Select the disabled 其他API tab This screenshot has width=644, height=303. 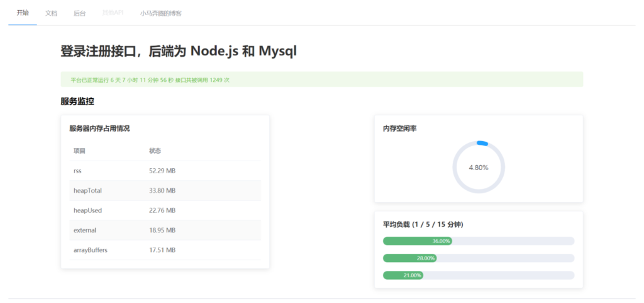pyautogui.click(x=113, y=13)
